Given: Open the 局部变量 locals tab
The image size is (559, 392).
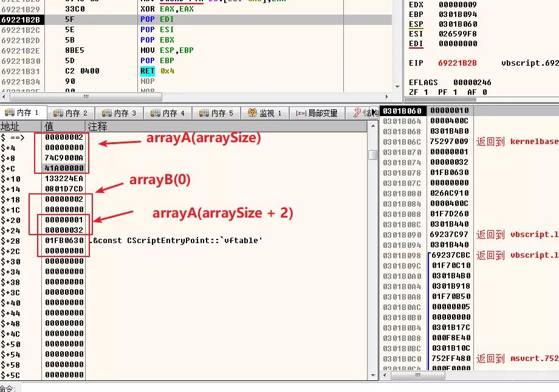Looking at the screenshot, I should click(x=317, y=113).
